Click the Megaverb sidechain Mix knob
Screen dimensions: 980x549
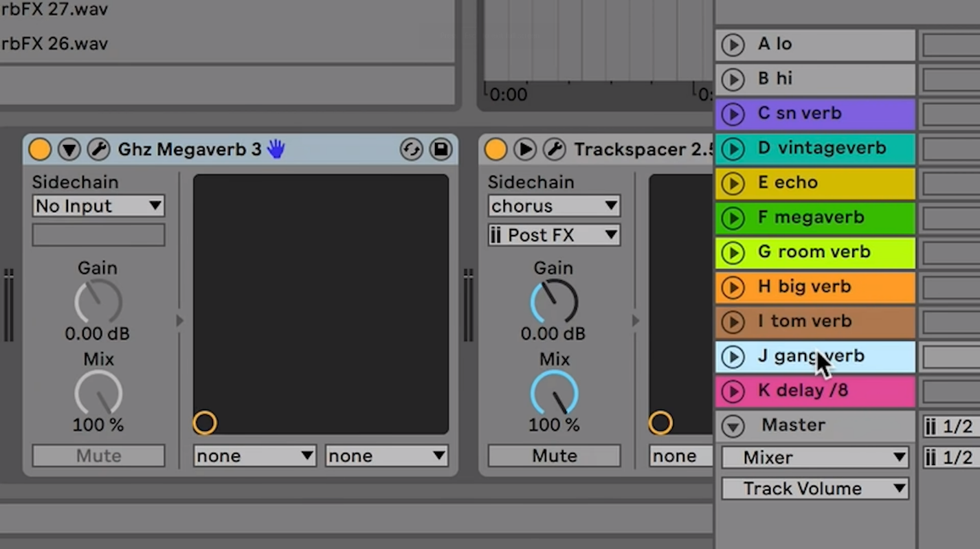(x=98, y=392)
